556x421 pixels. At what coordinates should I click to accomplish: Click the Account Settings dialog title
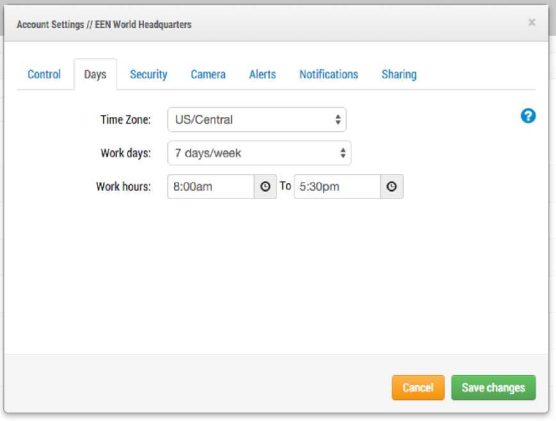(x=104, y=24)
